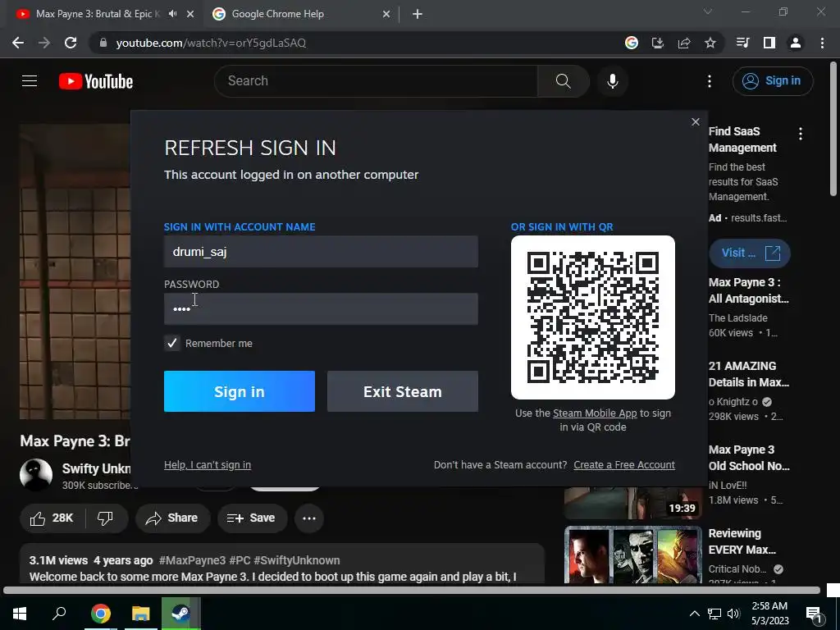840x630 pixels.
Task: Start voice search with the microphone icon
Action: [612, 81]
